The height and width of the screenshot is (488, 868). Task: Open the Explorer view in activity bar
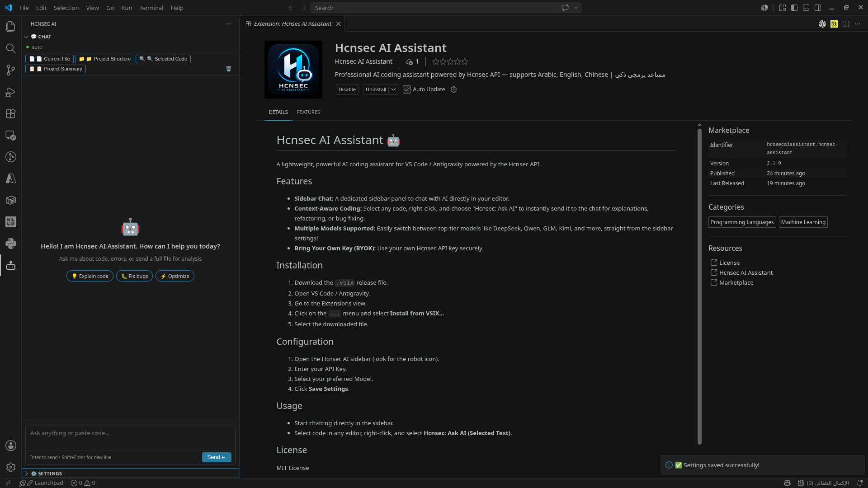pyautogui.click(x=11, y=27)
